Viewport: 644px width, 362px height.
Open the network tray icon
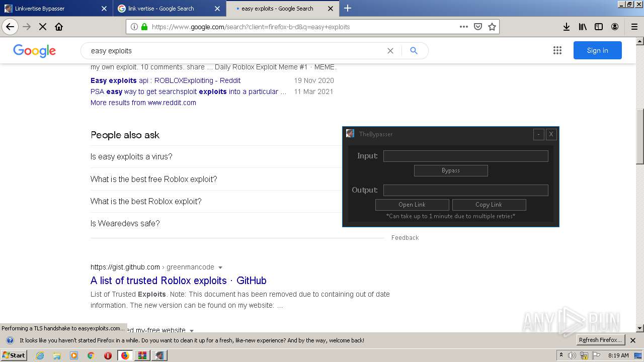tap(584, 355)
